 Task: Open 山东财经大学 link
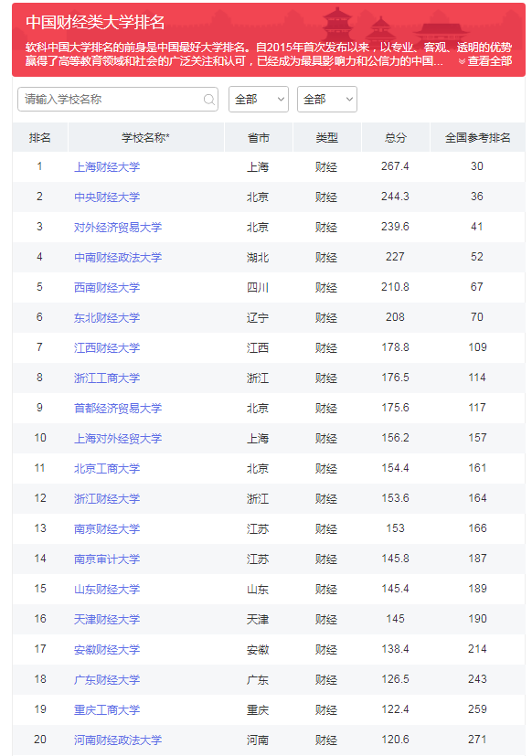[107, 589]
